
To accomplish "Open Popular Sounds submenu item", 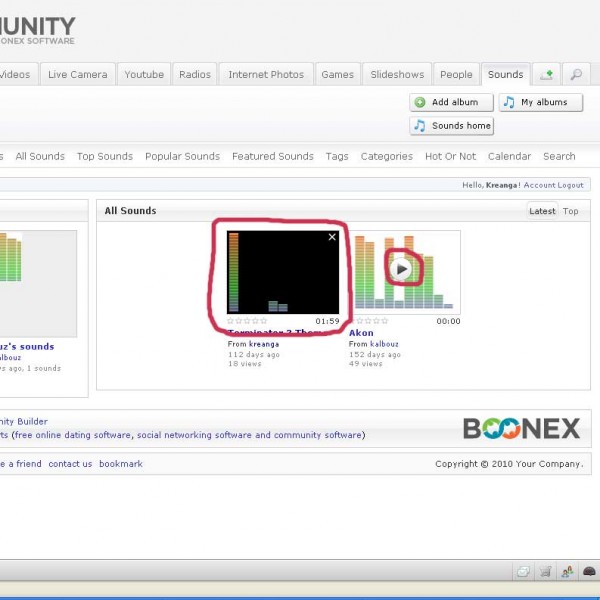I will pyautogui.click(x=183, y=157).
